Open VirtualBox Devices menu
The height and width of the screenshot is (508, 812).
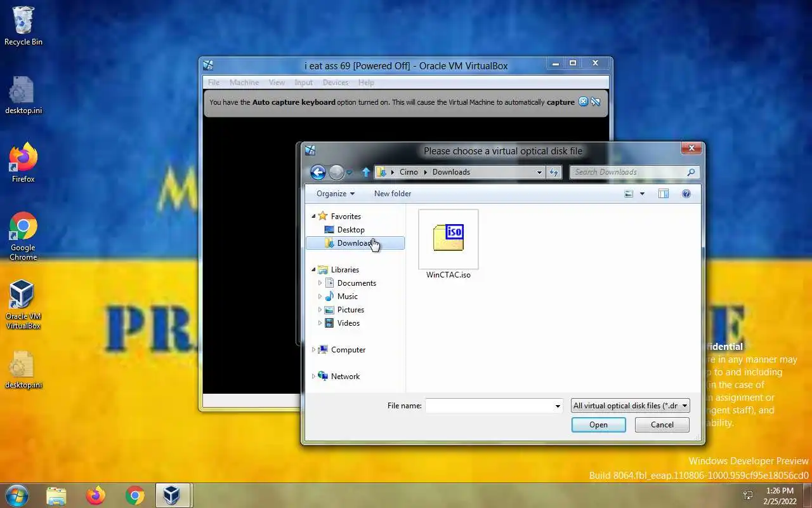[x=335, y=83]
